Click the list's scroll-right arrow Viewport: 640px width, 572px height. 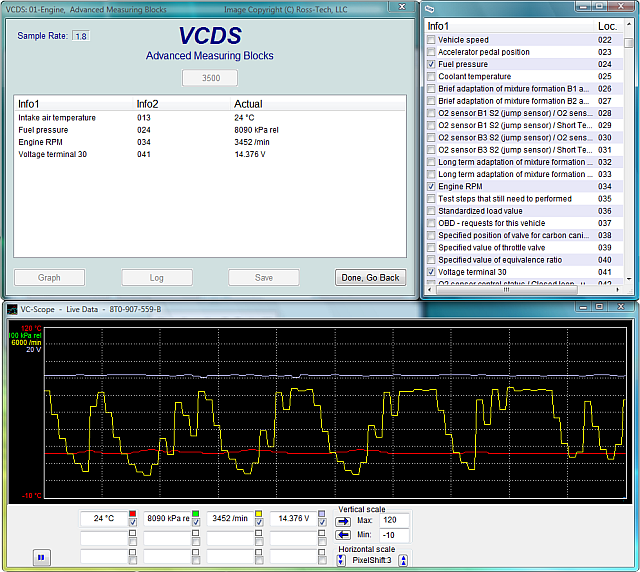coord(618,289)
